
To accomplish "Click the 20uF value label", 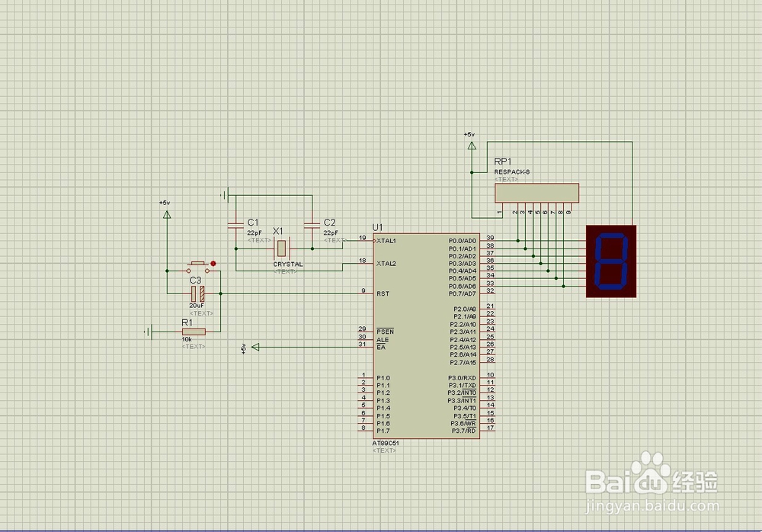I will [x=197, y=306].
